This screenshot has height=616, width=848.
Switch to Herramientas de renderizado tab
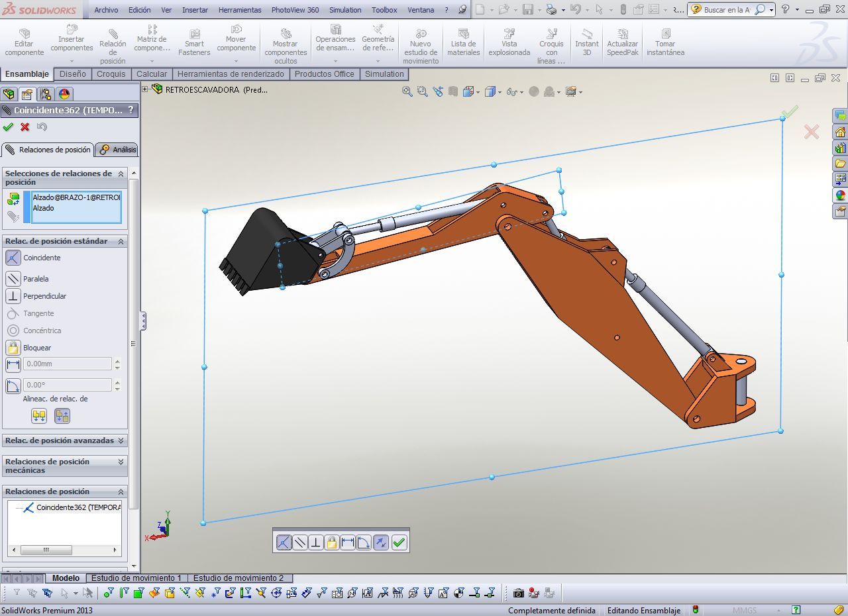point(231,74)
